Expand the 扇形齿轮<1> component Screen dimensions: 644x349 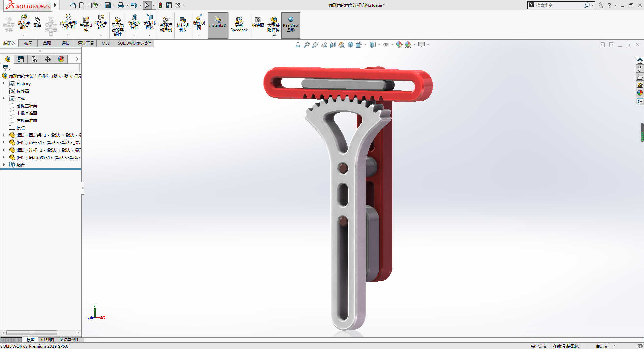[4, 157]
